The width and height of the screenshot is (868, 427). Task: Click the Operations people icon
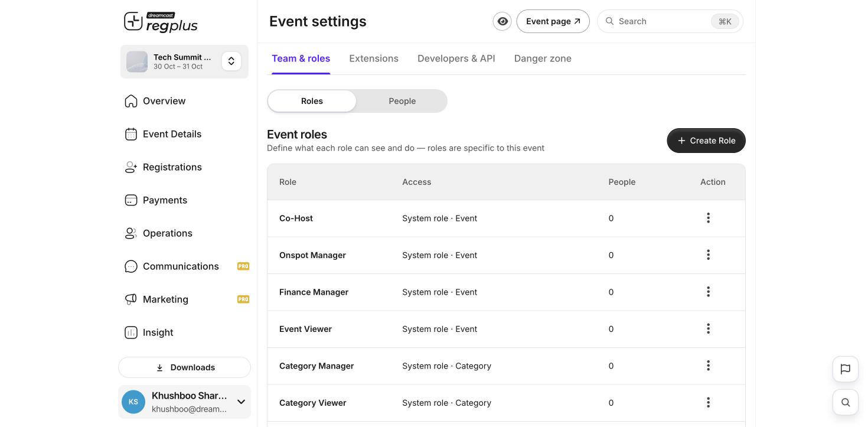click(131, 233)
